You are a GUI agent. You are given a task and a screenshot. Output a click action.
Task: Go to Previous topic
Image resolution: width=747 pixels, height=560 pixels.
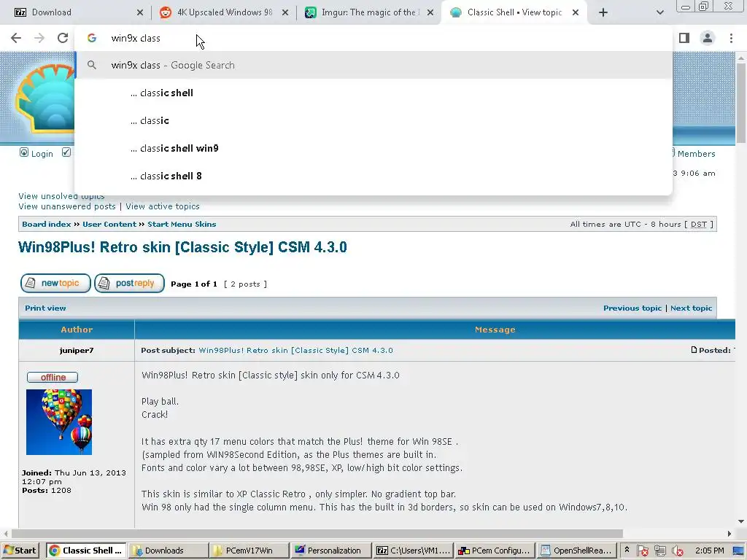[632, 308]
